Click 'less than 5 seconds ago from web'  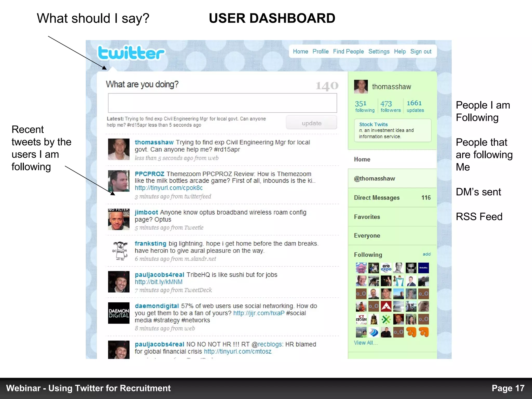point(176,158)
